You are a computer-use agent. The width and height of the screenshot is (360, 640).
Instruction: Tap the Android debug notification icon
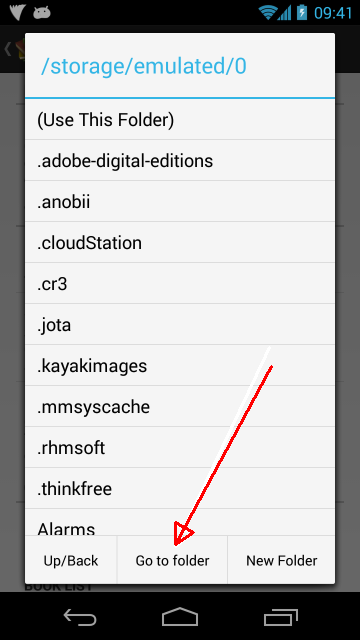tap(42, 13)
